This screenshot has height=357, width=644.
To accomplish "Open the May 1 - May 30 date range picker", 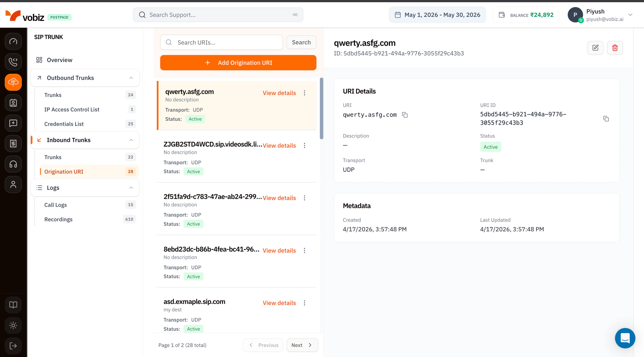I will click(x=437, y=15).
